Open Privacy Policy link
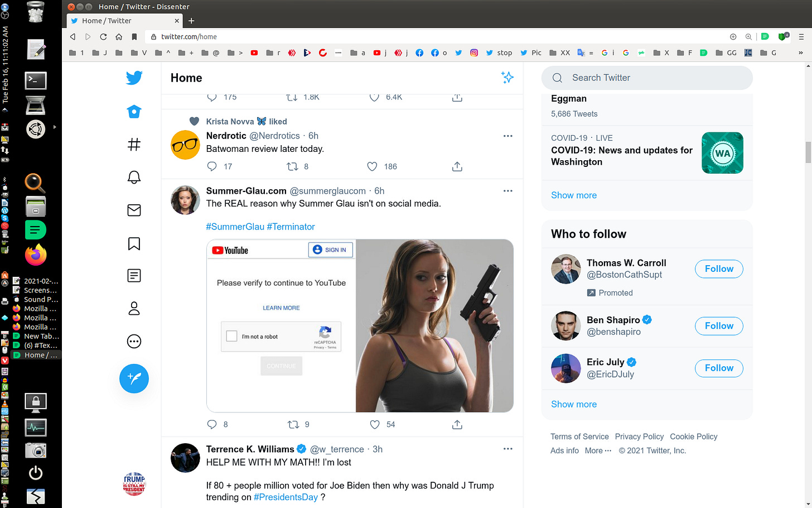 [x=639, y=437]
